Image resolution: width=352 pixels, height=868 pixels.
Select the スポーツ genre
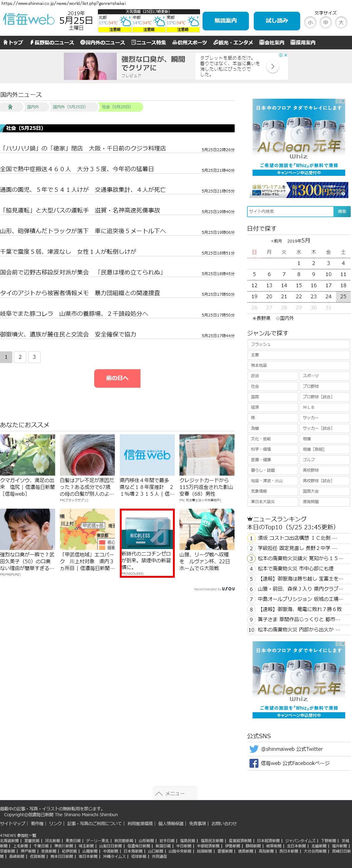pos(325,376)
